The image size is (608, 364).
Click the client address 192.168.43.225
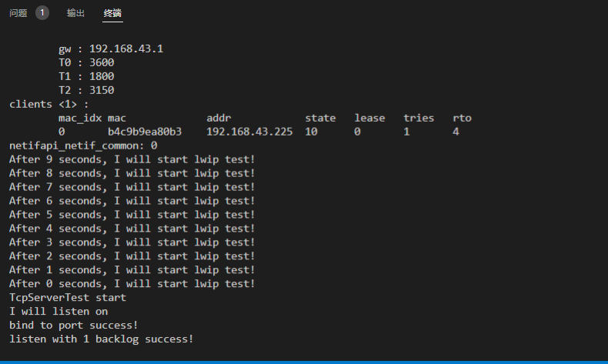[249, 132]
